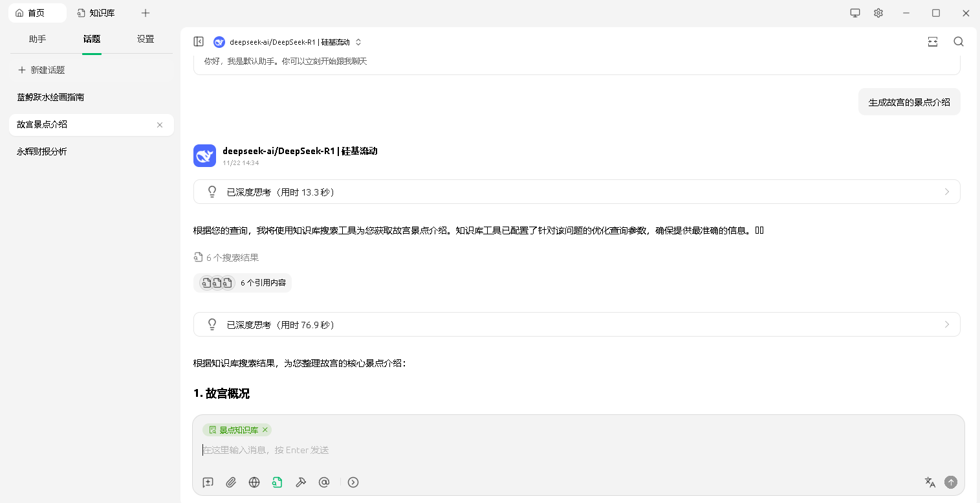Click the translate icon in input box
The width and height of the screenshot is (980, 503).
click(930, 482)
